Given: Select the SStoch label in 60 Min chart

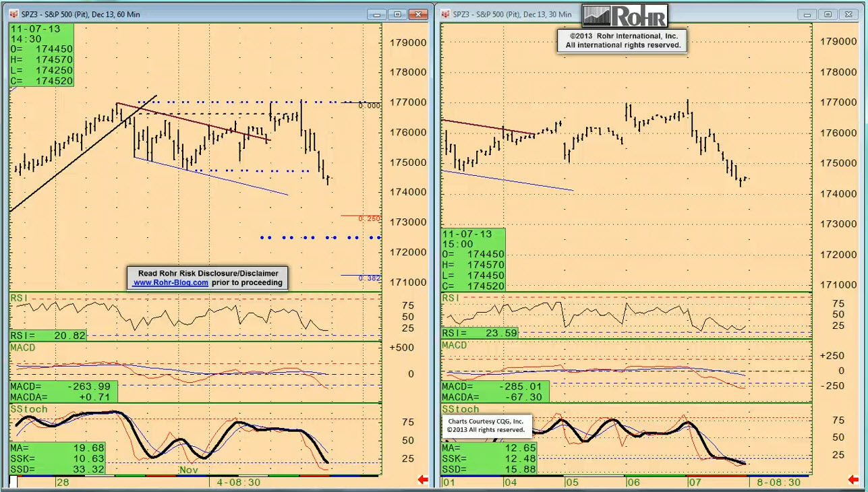Looking at the screenshot, I should point(28,409).
